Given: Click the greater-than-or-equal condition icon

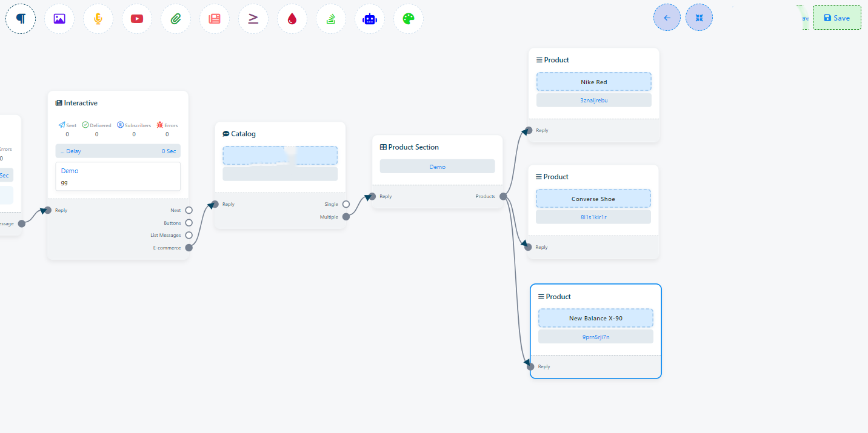Looking at the screenshot, I should (253, 18).
